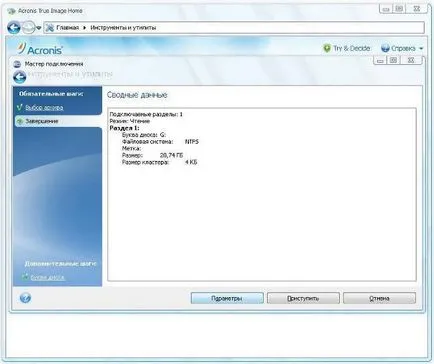Click the Дополнительные шаги header
This screenshot has height=364, width=434.
[x=60, y=264]
